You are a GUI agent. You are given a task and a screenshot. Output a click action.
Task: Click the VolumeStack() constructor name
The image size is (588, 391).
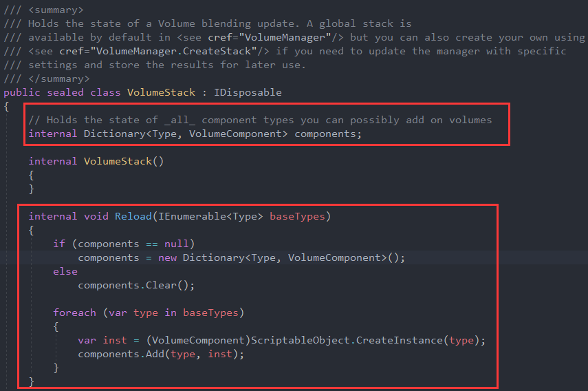(x=118, y=161)
